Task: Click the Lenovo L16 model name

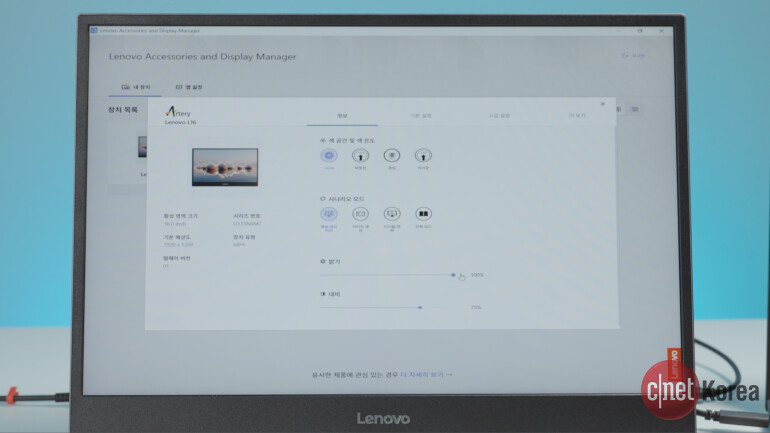Action: coord(180,122)
